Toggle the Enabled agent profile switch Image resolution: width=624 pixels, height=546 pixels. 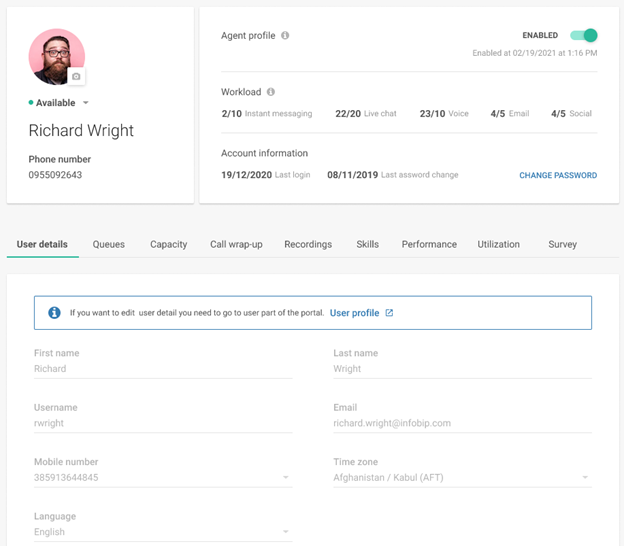tap(583, 36)
